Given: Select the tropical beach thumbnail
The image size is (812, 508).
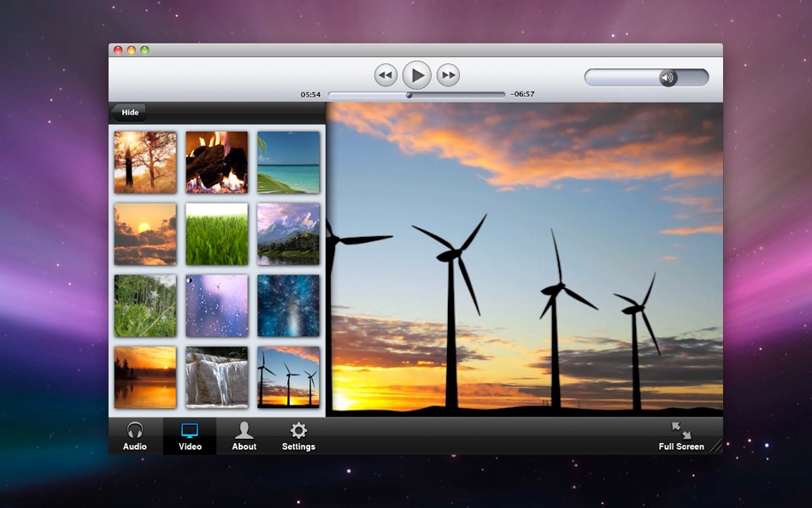Looking at the screenshot, I should [x=288, y=162].
